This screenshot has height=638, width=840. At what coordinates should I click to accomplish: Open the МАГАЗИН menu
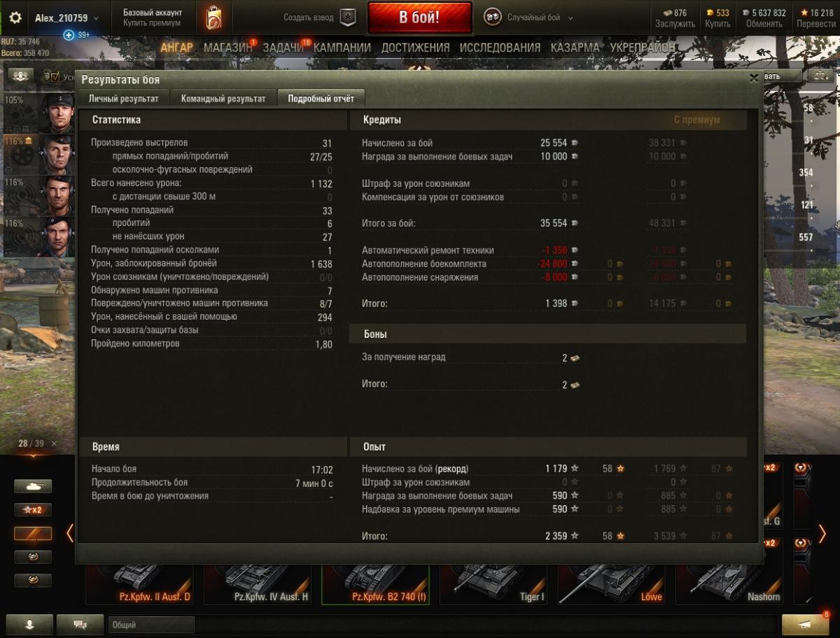pos(227,48)
